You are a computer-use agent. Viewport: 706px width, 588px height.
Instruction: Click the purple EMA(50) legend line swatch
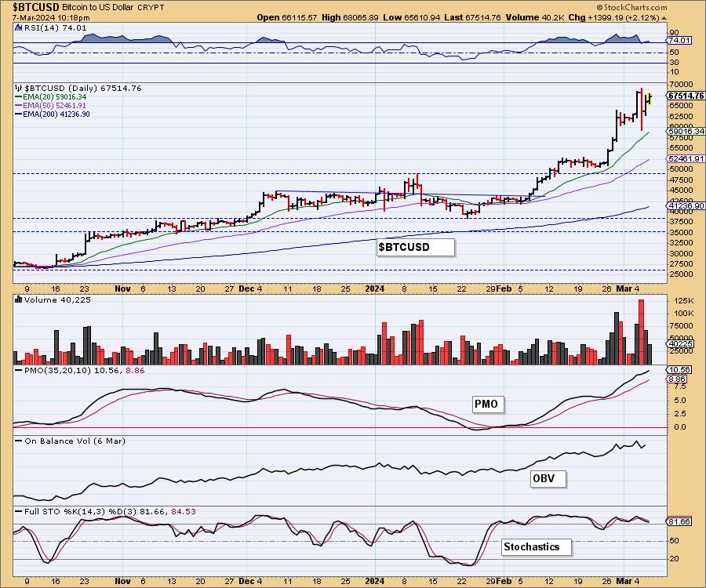click(18, 106)
